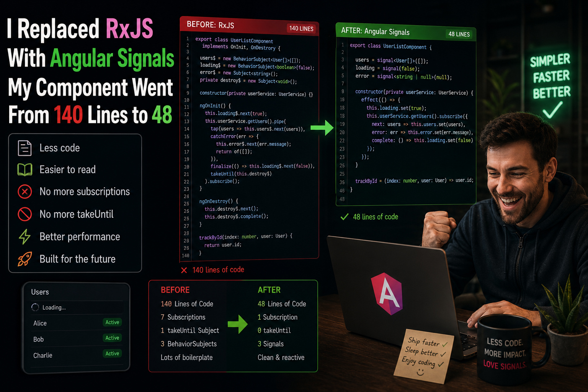
Task: Click 1 Subscription in the AFTER column
Action: [278, 317]
